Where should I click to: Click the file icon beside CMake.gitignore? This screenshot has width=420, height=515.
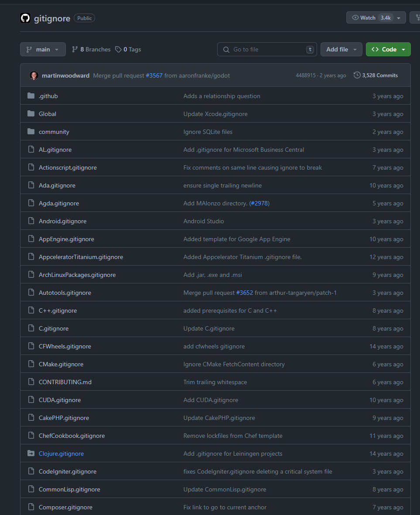coord(31,364)
